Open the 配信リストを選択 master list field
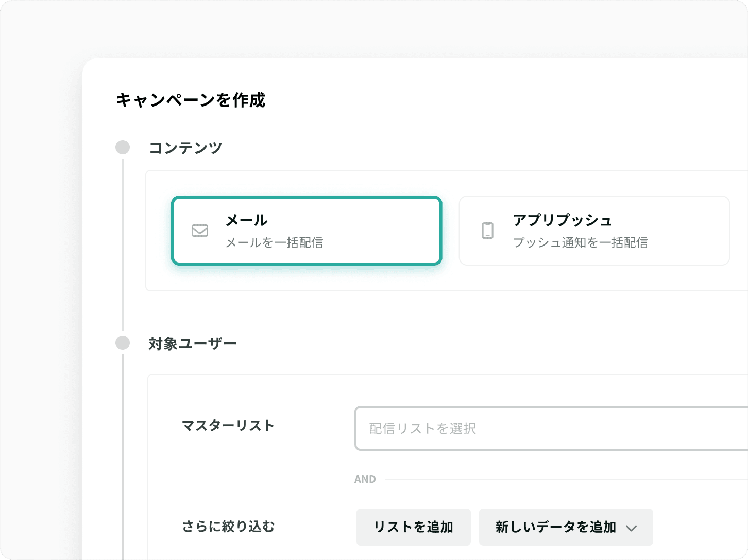The height and width of the screenshot is (560, 748). point(551,428)
